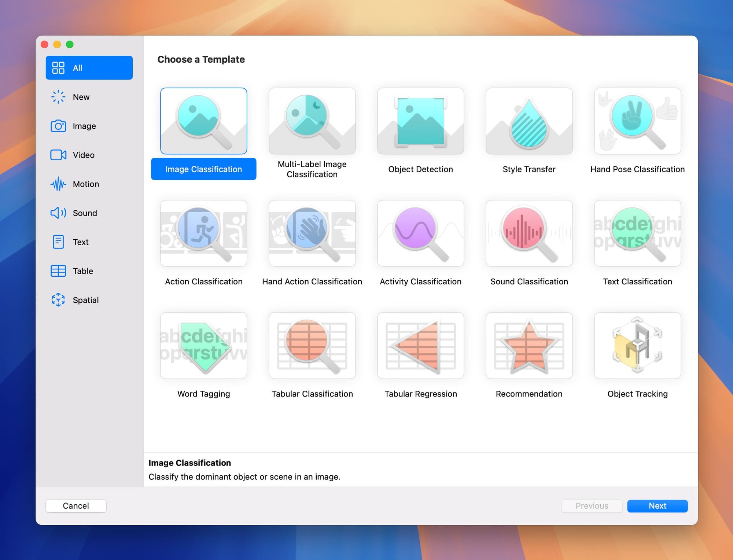Filter templates by Table category
The image size is (733, 560).
[83, 271]
